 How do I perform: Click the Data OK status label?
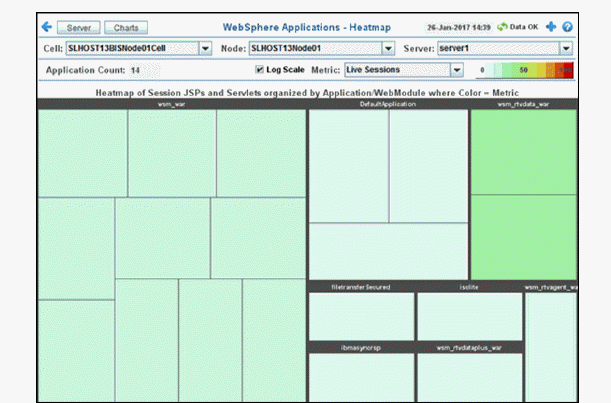coord(524,27)
